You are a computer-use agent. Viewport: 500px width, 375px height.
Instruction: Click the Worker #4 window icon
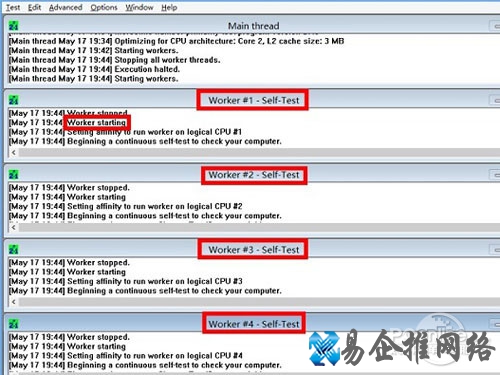tap(14, 324)
